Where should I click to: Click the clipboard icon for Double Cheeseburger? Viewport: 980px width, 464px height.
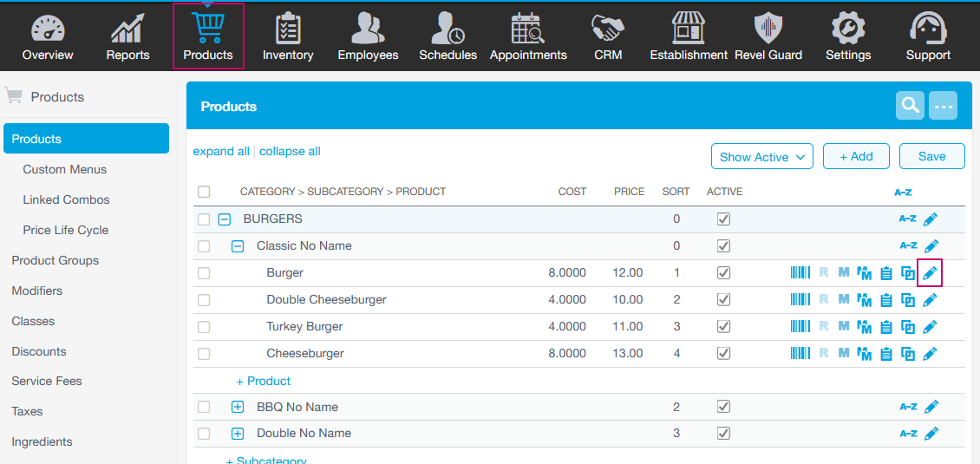click(886, 300)
